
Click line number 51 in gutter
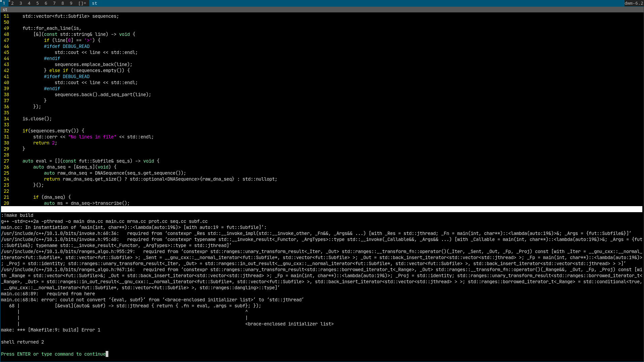(6, 16)
